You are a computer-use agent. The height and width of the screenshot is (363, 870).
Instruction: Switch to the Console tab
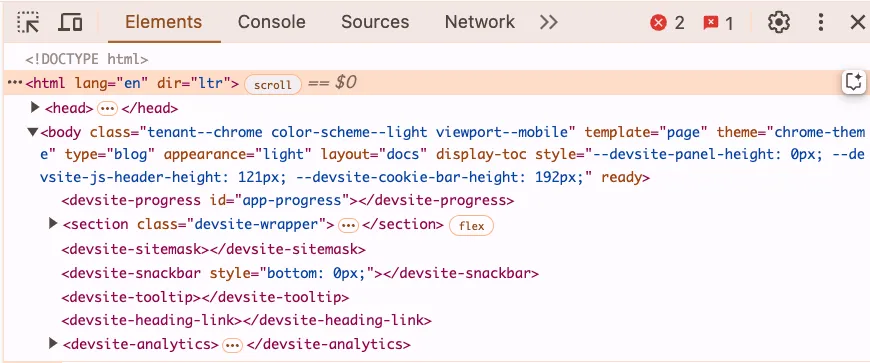[x=271, y=22]
